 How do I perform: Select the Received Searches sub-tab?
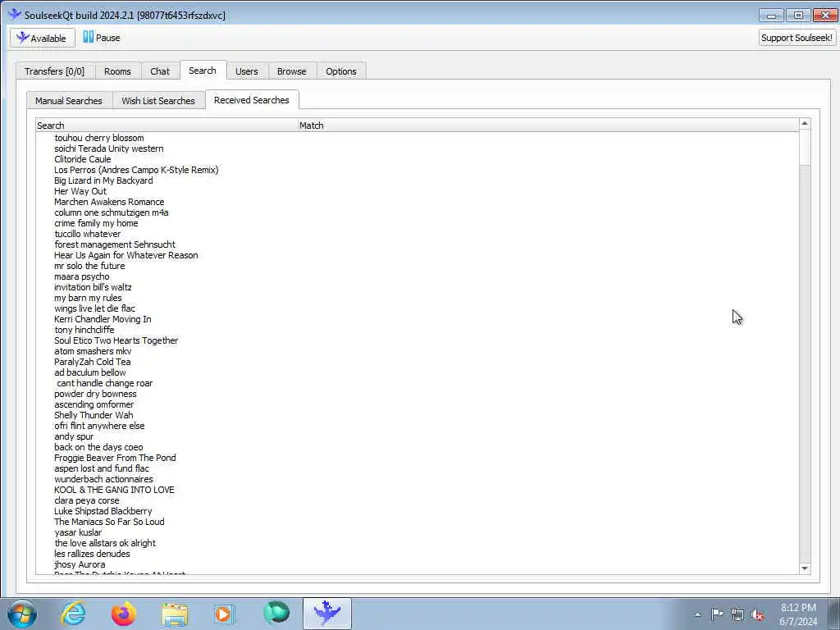click(x=251, y=99)
